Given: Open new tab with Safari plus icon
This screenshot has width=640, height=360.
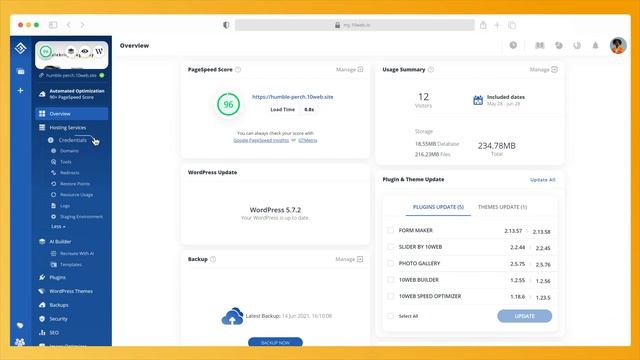Looking at the screenshot, I should 497,25.
